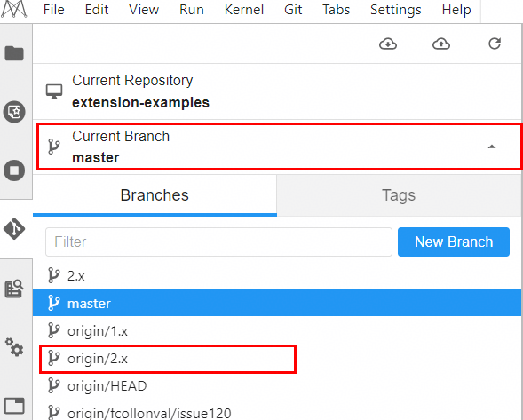This screenshot has height=420, width=523.
Task: Open the property inspector gears icon
Action: (x=14, y=347)
